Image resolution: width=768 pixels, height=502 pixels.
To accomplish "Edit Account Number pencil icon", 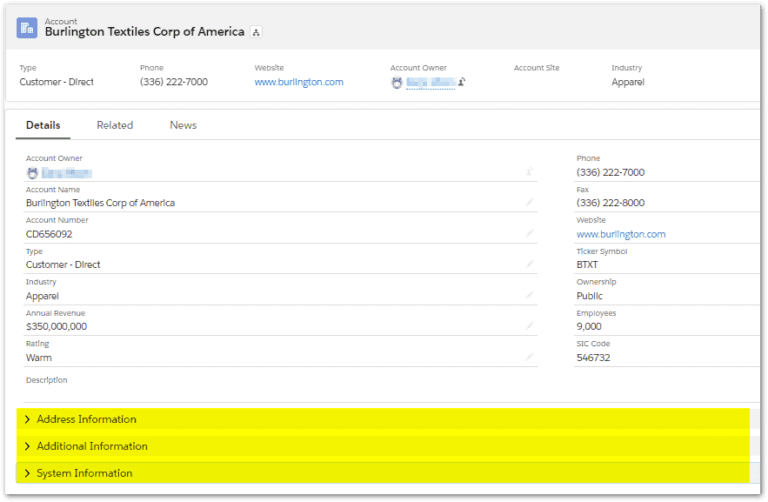I will click(529, 233).
